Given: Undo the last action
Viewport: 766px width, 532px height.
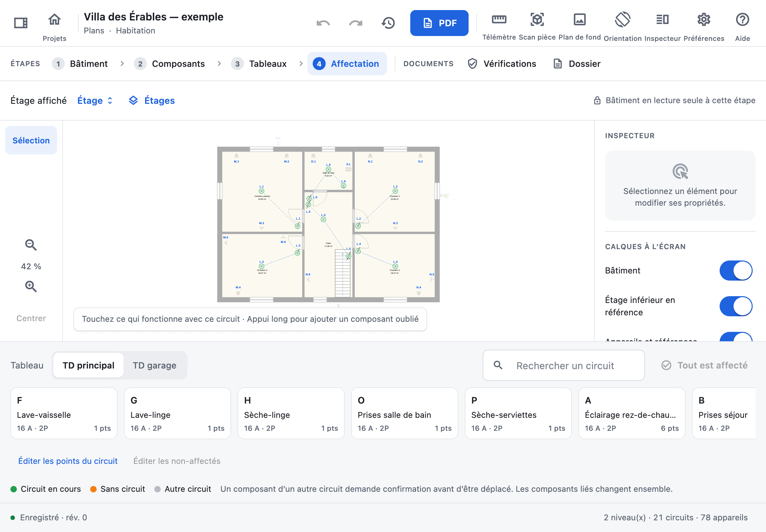Looking at the screenshot, I should [x=323, y=23].
